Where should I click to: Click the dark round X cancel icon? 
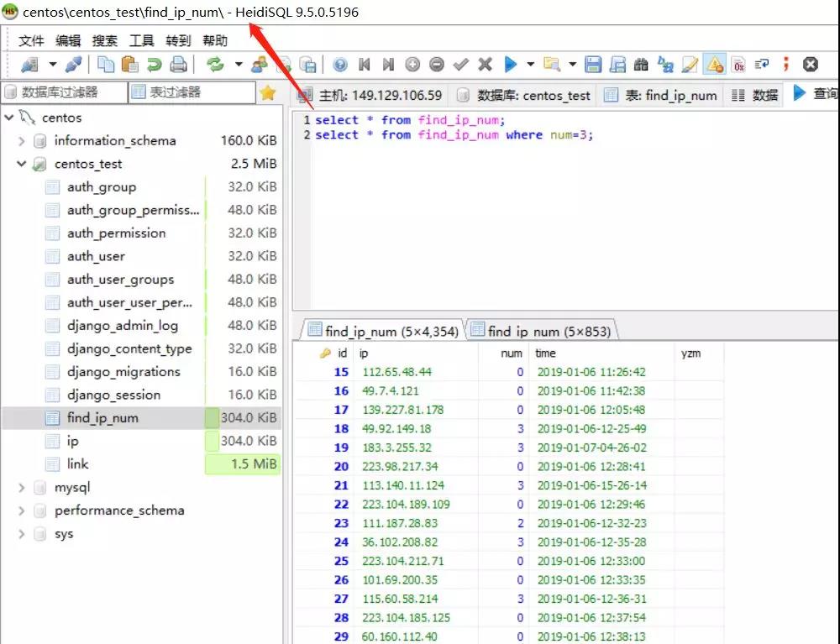click(x=811, y=65)
